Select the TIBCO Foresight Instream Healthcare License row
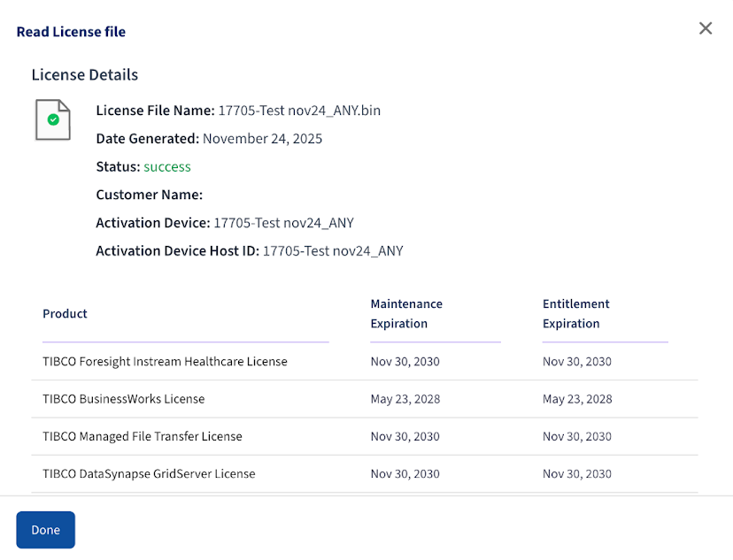Image resolution: width=733 pixels, height=560 pixels. (x=165, y=362)
